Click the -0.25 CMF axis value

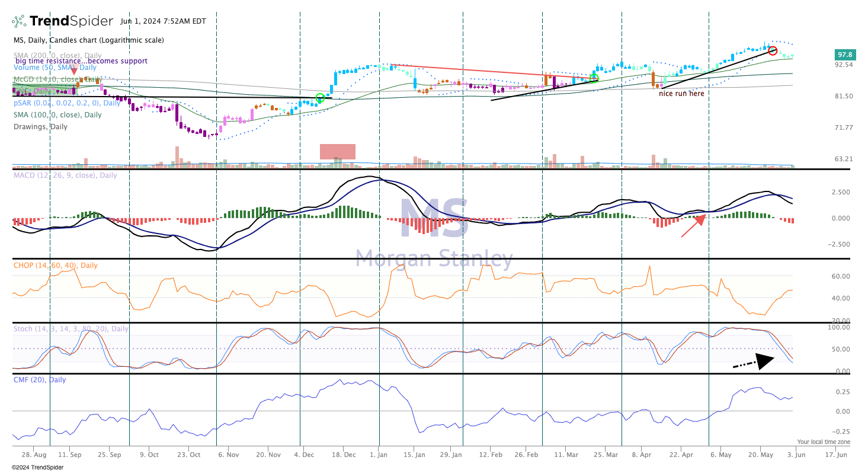pos(842,432)
